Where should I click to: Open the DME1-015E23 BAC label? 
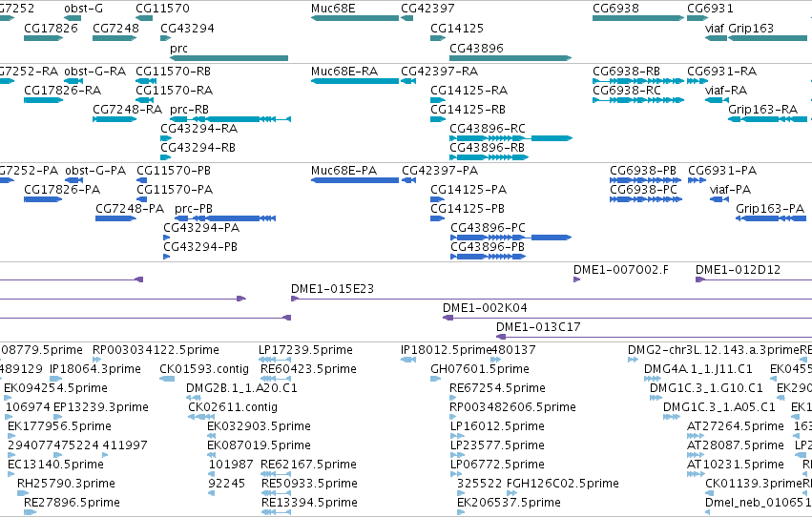(x=332, y=289)
